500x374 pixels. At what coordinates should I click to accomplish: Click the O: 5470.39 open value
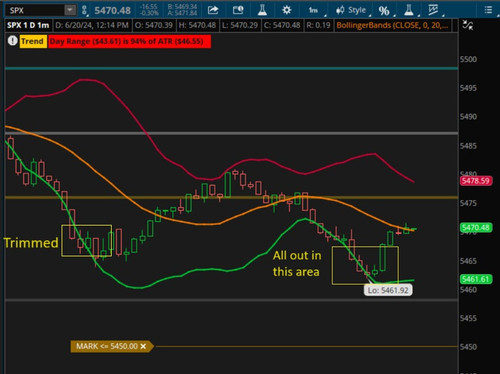coord(154,25)
